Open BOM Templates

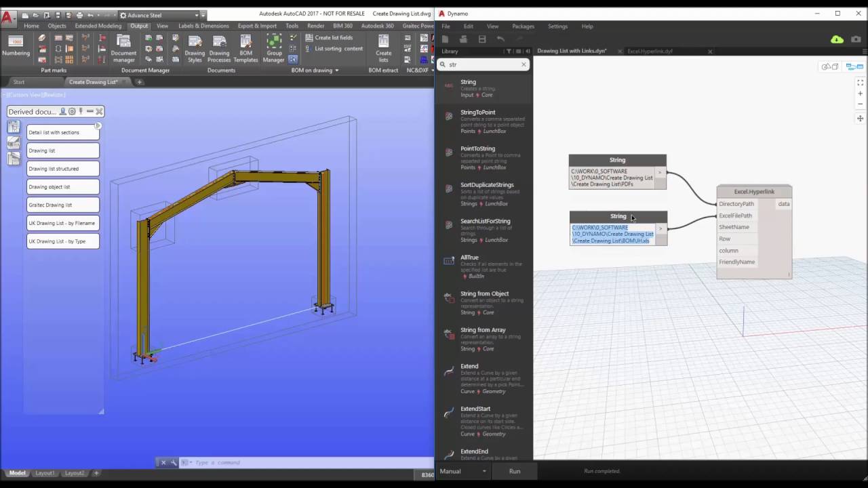(x=245, y=48)
